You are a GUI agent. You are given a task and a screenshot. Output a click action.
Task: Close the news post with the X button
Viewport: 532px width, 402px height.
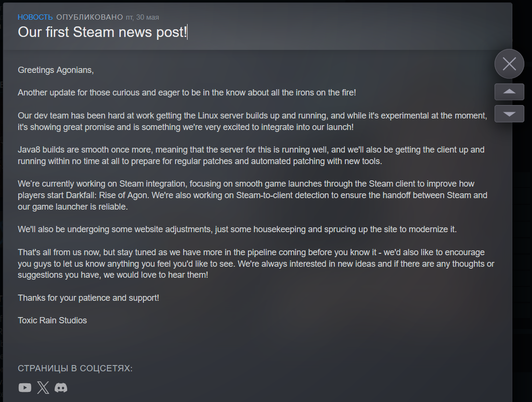pos(509,64)
